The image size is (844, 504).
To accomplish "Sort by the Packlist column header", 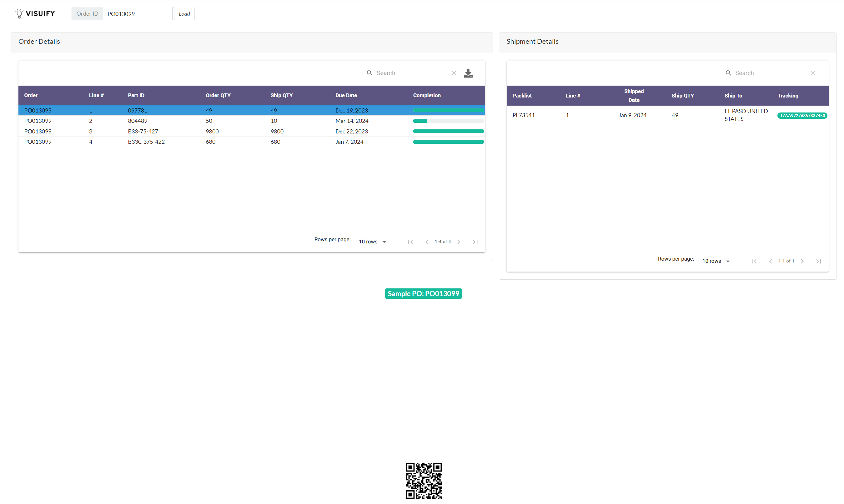I will coord(522,96).
